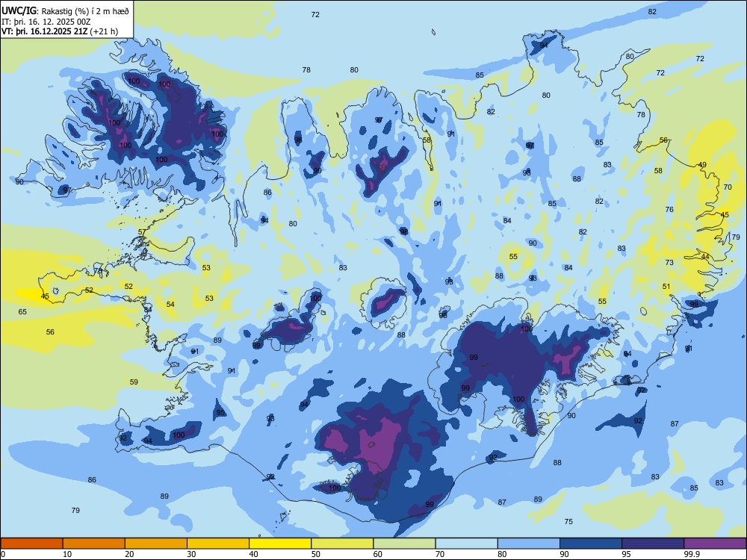747x560 pixels.
Task: Choose the 30–40 golden legend band
Action: pyautogui.click(x=218, y=544)
